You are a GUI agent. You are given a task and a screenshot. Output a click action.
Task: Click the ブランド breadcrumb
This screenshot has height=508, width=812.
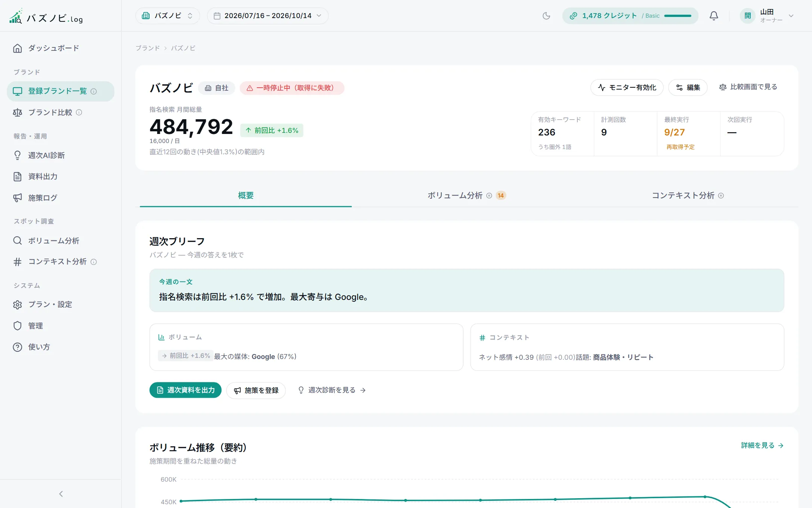pos(148,48)
